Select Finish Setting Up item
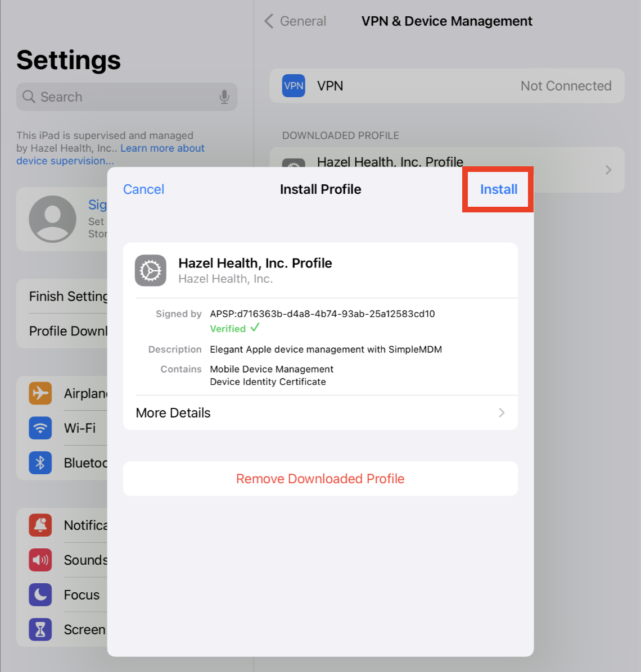Screen dimensions: 641x672 [68, 296]
